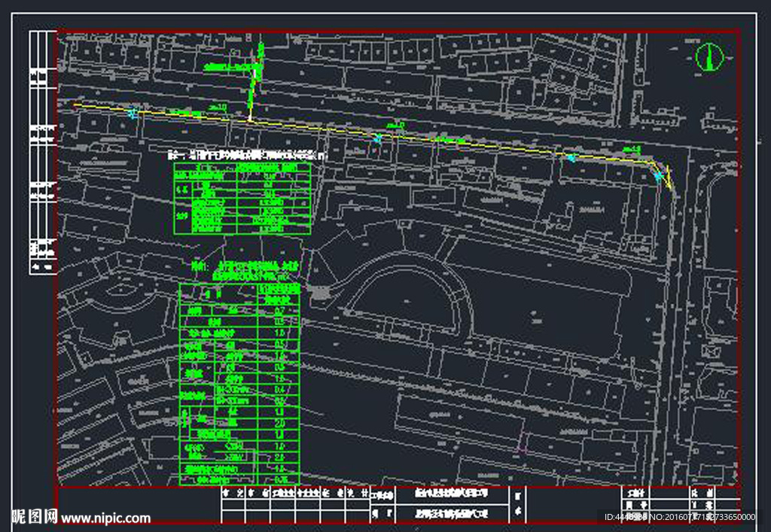
Task: Click the "0.7" cell in the lower green table
Action: 279,311
